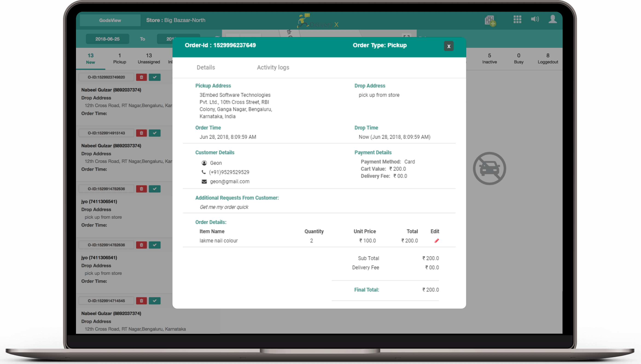The width and height of the screenshot is (641, 364).
Task: Delete order O-ID:1529914915143
Action: pos(141,133)
